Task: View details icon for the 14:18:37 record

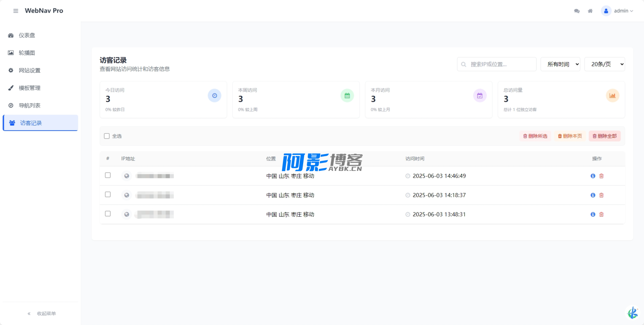Action: pyautogui.click(x=593, y=195)
